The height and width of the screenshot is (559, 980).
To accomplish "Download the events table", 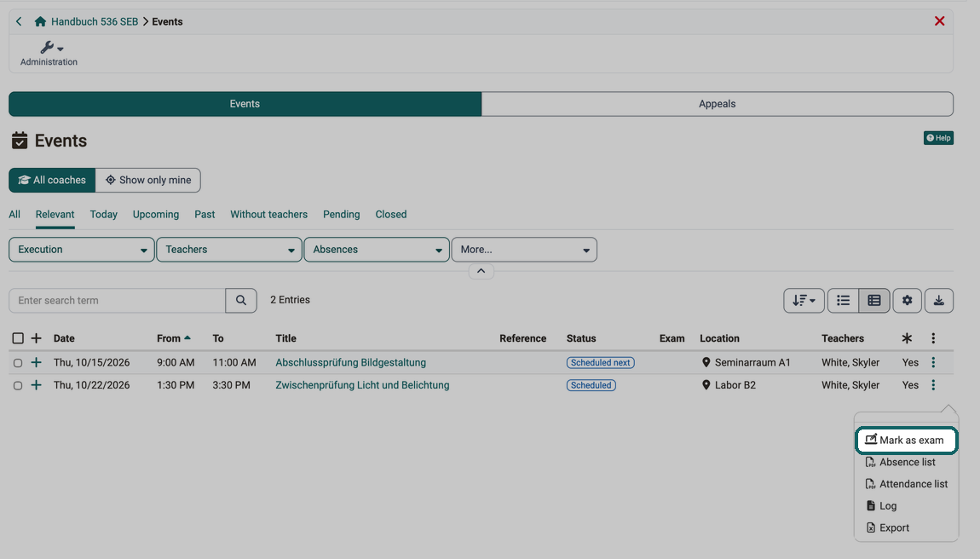I will click(939, 300).
